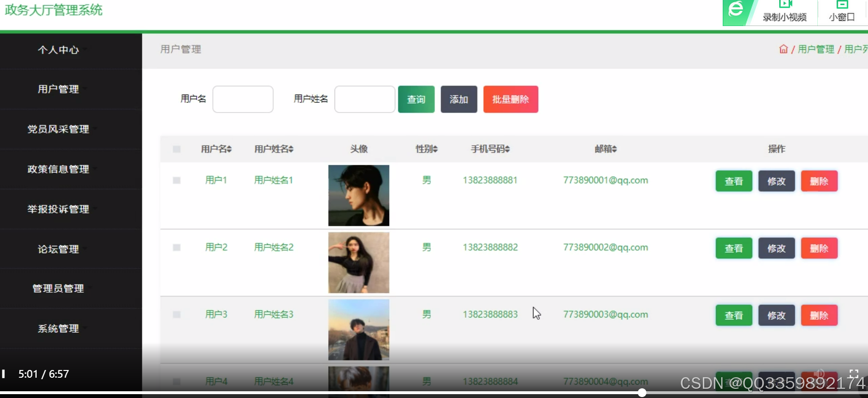Click phone number 13823888882
This screenshot has width=868, height=398.
pos(490,247)
